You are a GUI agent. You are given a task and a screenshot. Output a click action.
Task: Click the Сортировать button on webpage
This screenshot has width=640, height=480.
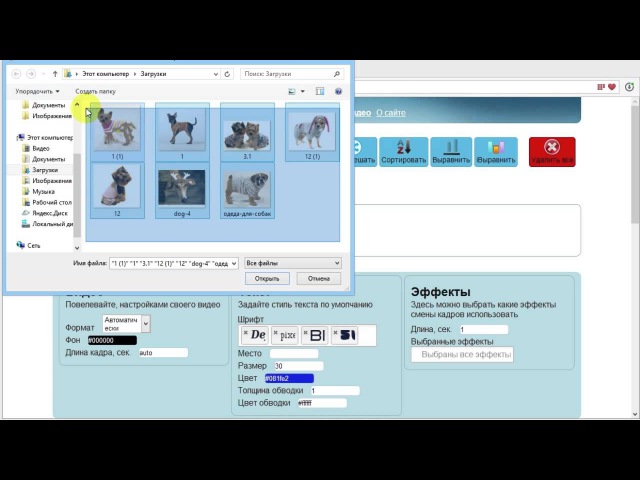coord(404,152)
